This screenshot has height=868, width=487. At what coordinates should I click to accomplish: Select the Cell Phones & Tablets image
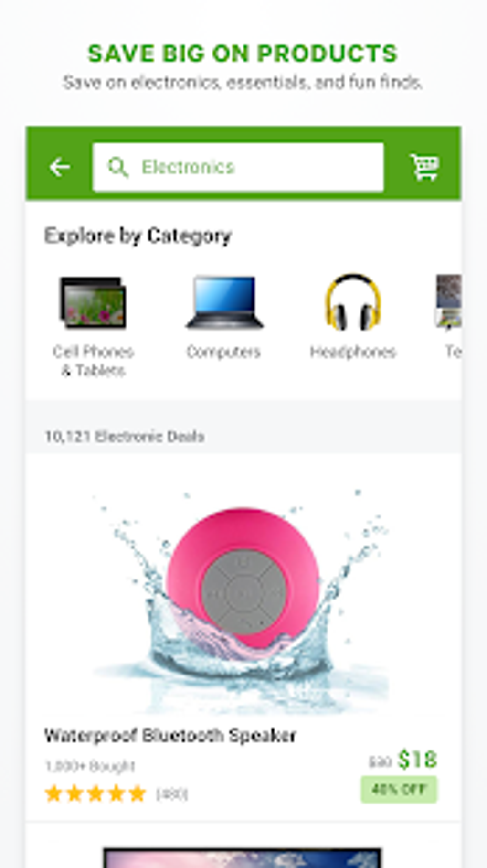(93, 303)
